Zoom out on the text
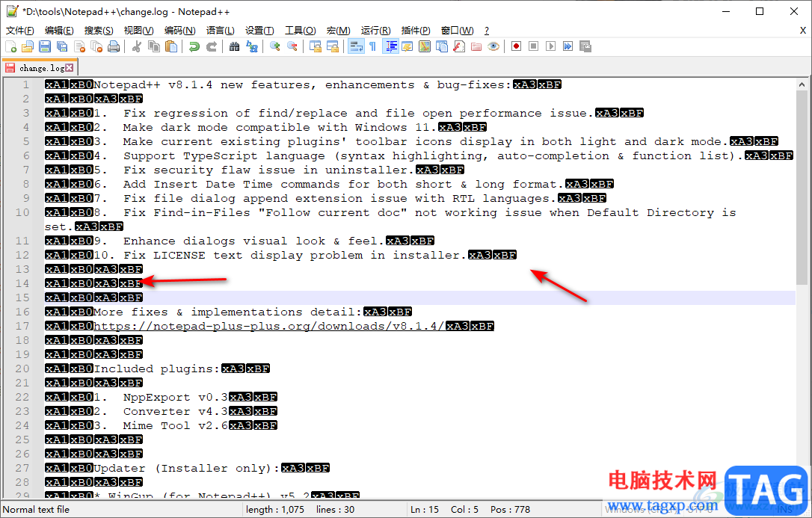The image size is (812, 518). point(292,46)
